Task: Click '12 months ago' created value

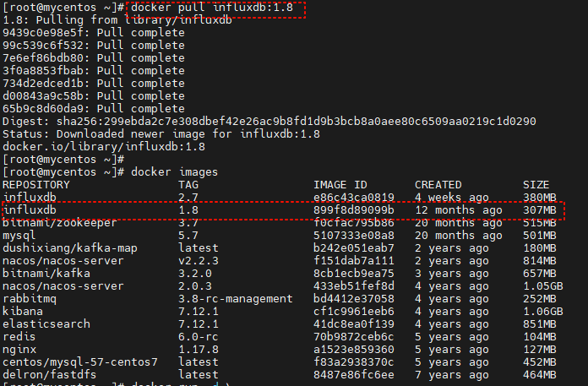Action: [459, 209]
